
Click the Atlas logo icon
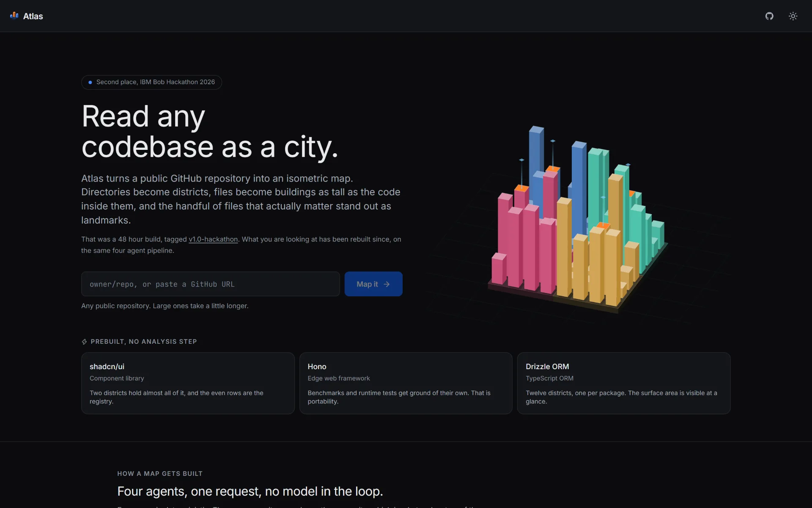point(14,16)
